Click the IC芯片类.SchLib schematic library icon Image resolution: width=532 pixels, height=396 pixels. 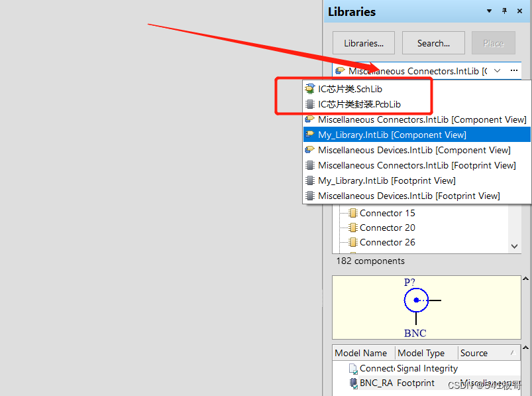[310, 89]
